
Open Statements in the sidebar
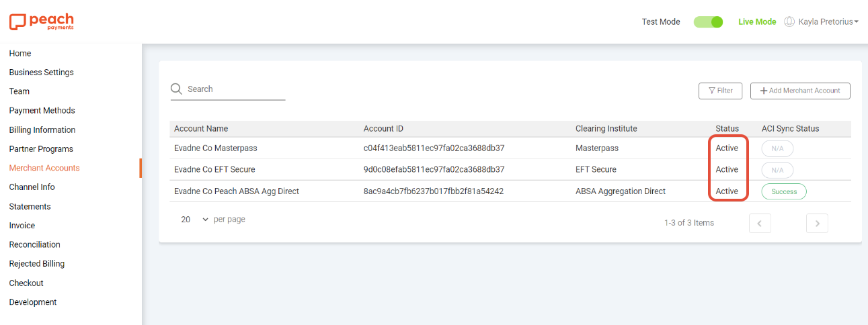pyautogui.click(x=30, y=206)
